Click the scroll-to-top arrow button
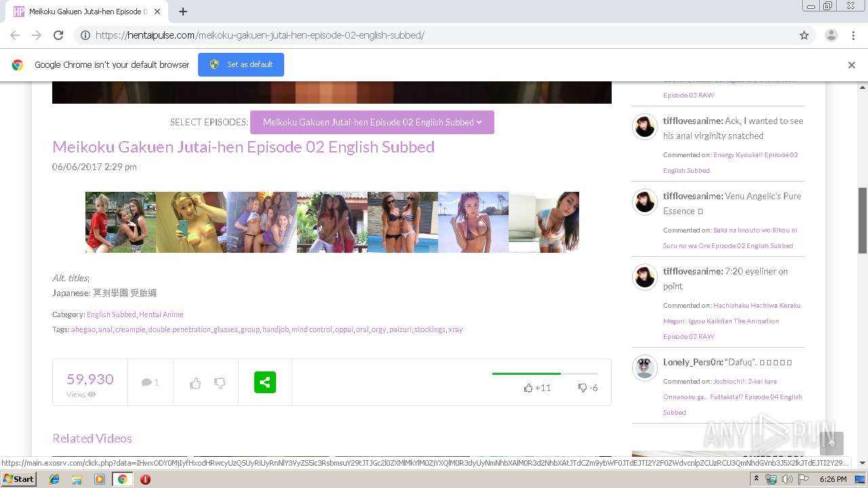 tap(831, 443)
